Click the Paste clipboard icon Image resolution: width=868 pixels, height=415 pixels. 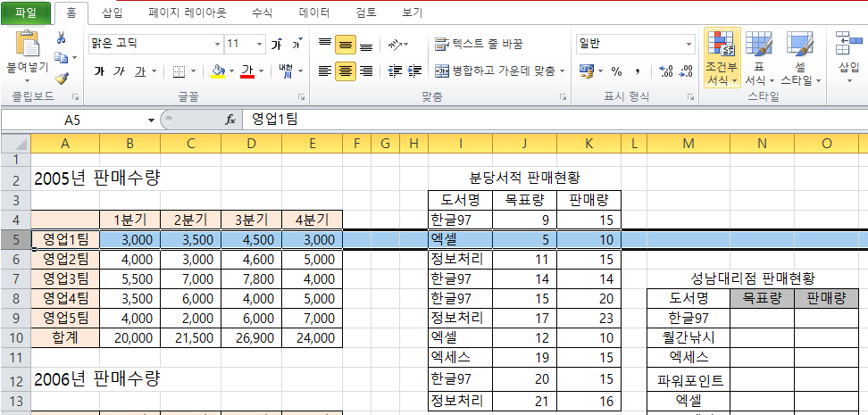click(x=27, y=44)
